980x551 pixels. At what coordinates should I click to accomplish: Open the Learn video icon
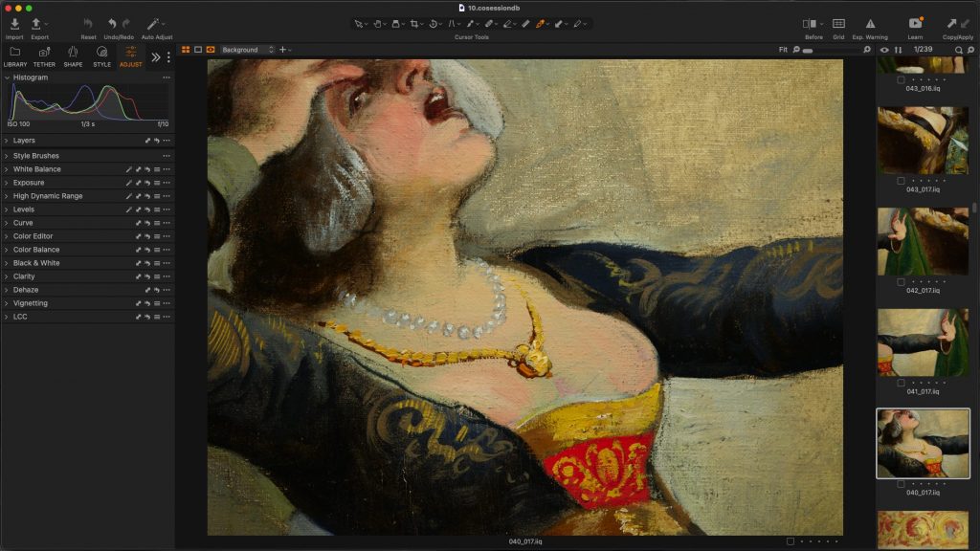click(x=916, y=23)
